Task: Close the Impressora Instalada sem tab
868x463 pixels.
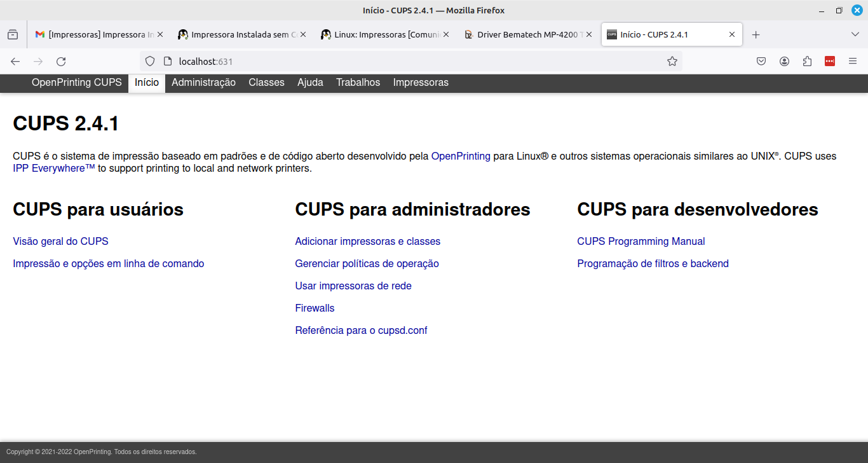Action: pos(303,35)
